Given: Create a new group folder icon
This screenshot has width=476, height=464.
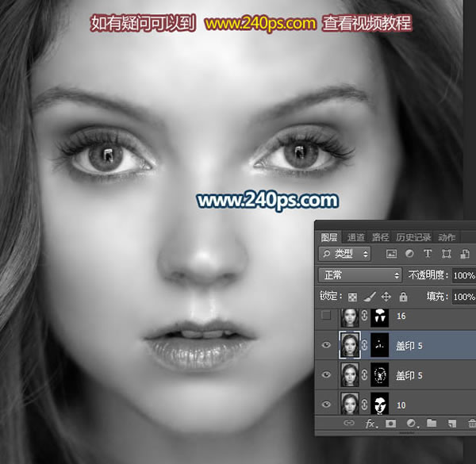Looking at the screenshot, I should click(x=432, y=423).
